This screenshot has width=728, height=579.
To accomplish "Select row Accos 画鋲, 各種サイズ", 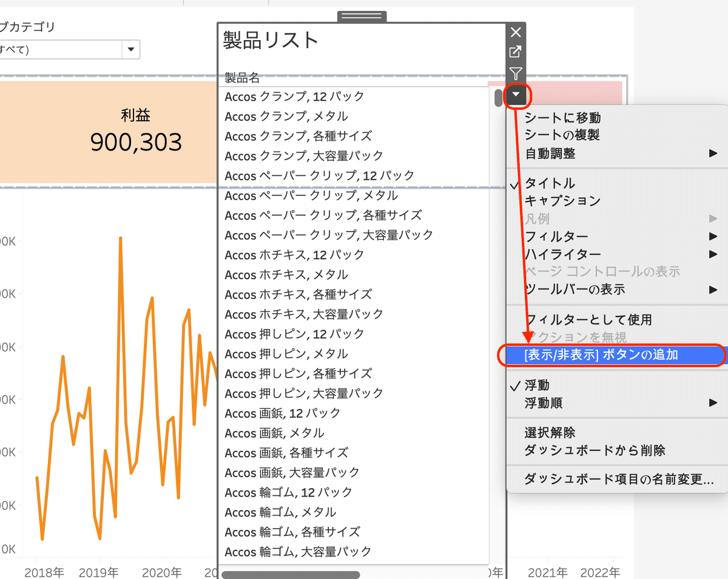I will (286, 453).
